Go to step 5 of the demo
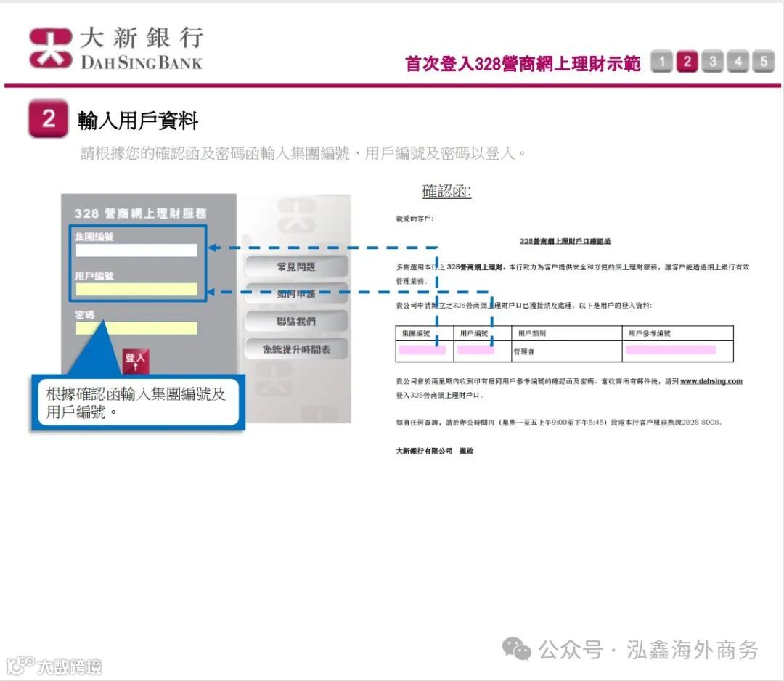The image size is (784, 681). 764,62
